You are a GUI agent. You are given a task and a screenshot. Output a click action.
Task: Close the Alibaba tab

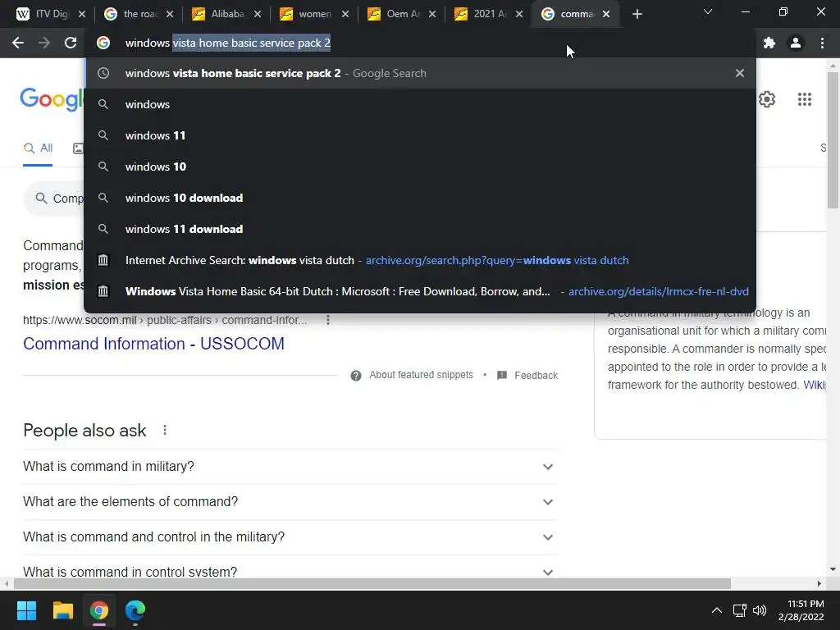[258, 15]
